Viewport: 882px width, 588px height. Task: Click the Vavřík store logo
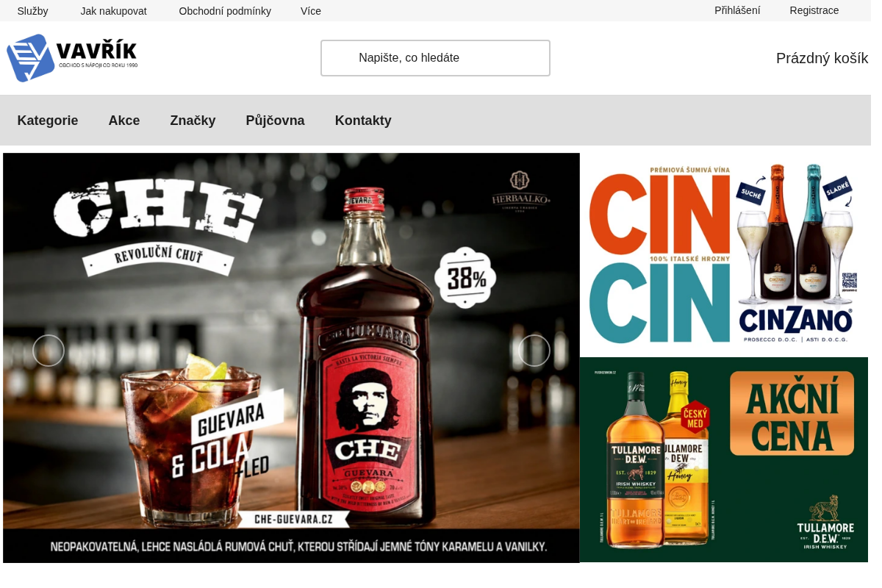pos(72,58)
